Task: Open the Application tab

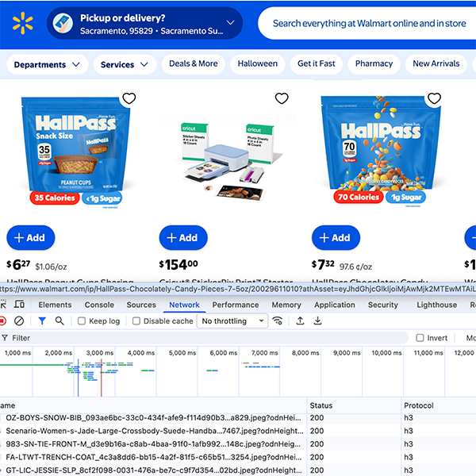Action: 335,305
